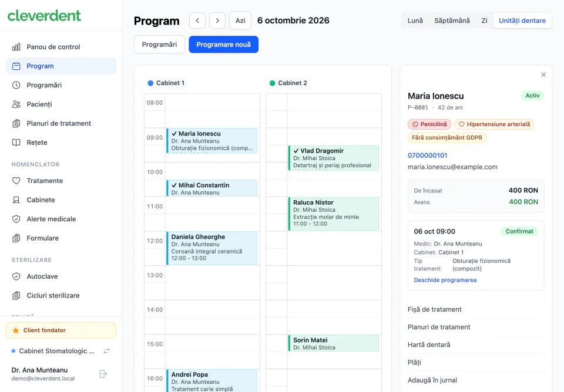Call patient phone number 0700000101
564x392 pixels.
click(427, 156)
